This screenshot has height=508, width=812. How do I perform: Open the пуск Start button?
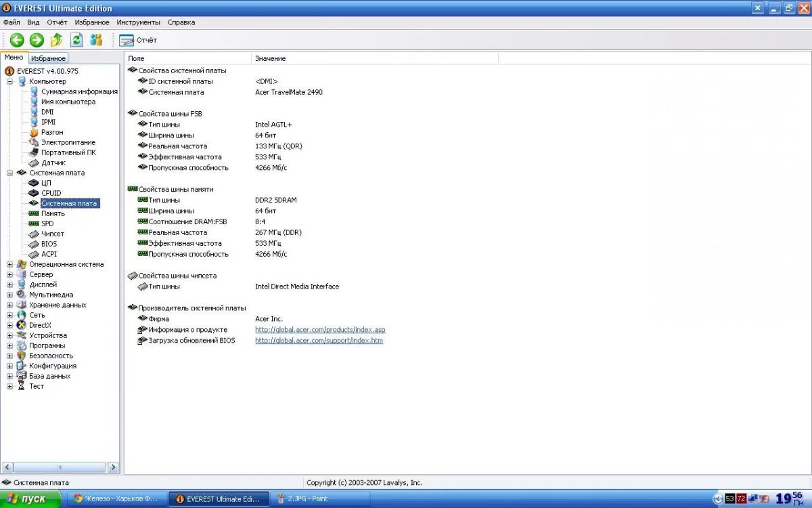tap(32, 499)
